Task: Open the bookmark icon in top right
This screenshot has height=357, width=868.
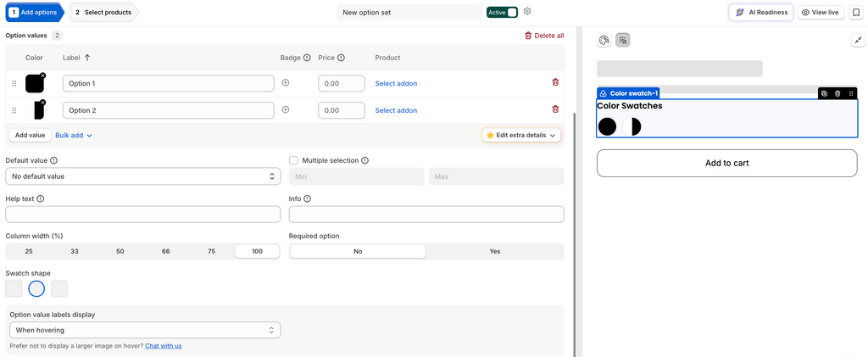Action: pos(854,12)
